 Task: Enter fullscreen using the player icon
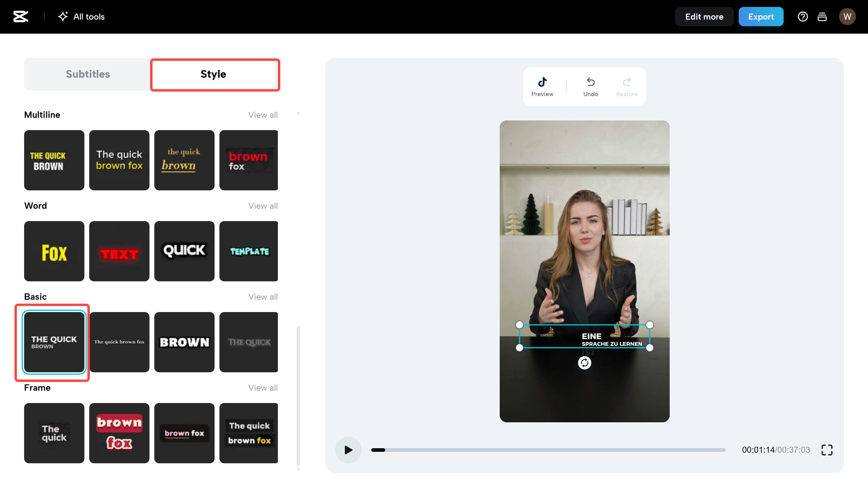point(827,450)
